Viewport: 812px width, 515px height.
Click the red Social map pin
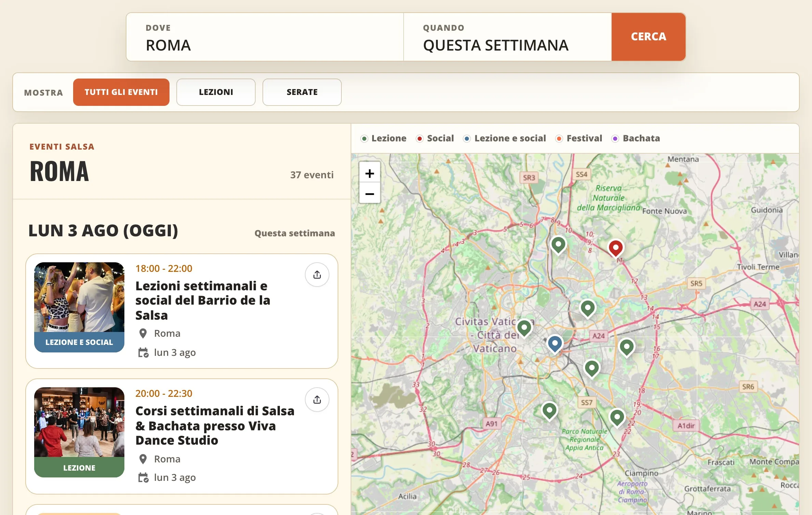tap(616, 248)
